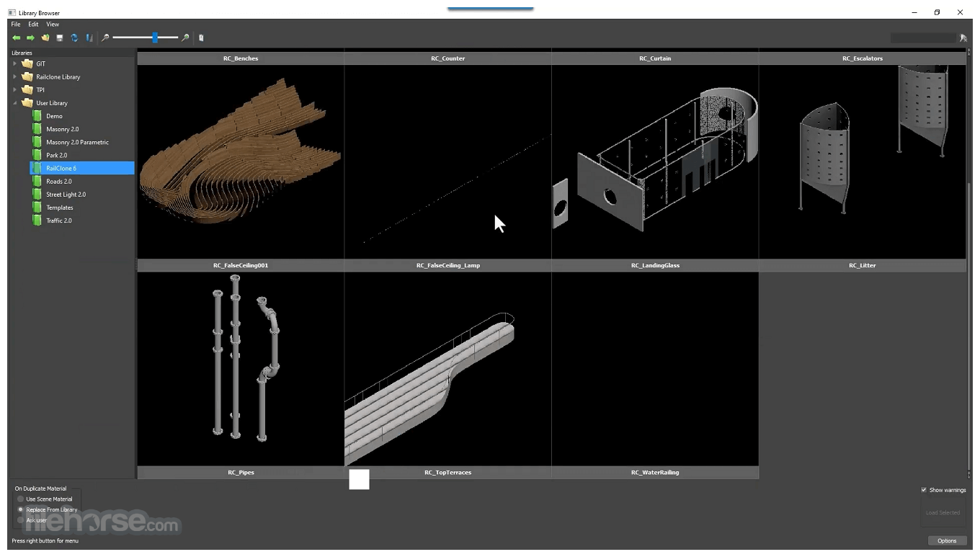980x557 pixels.
Task: Expand the Railclone Library tree node
Action: (x=14, y=76)
